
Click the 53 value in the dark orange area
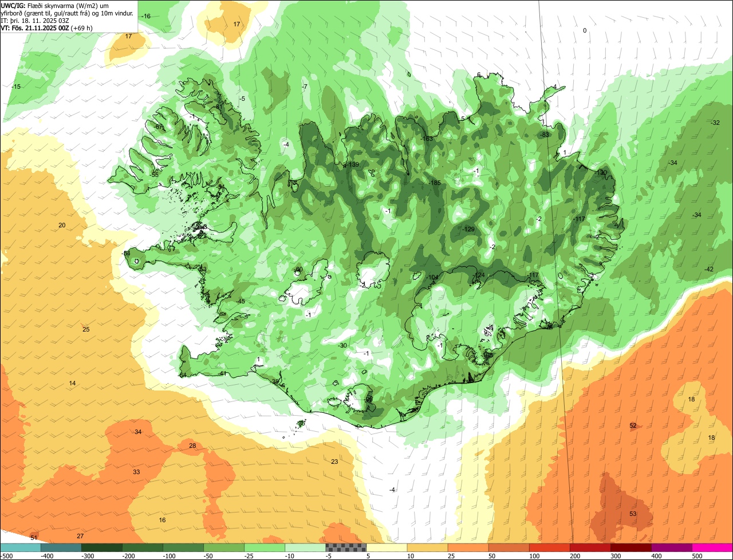tap(633, 514)
